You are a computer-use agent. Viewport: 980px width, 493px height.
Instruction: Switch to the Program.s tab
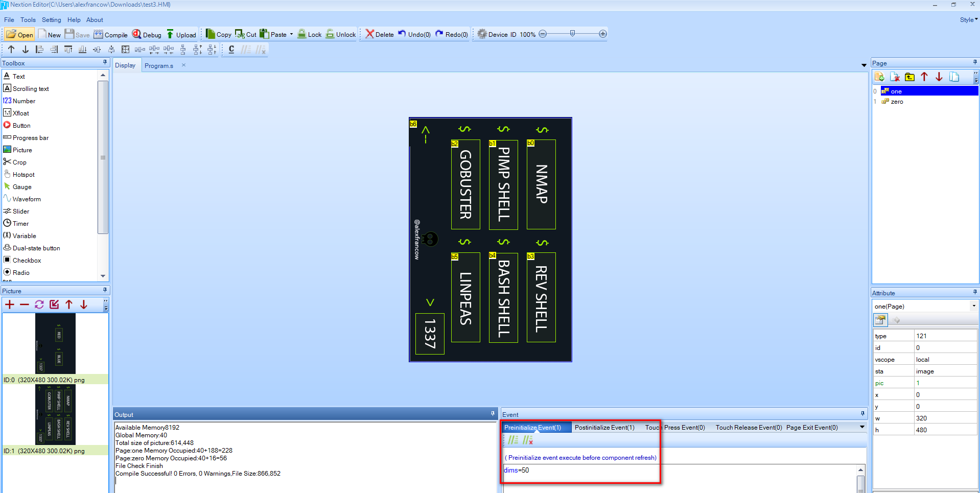pos(158,65)
